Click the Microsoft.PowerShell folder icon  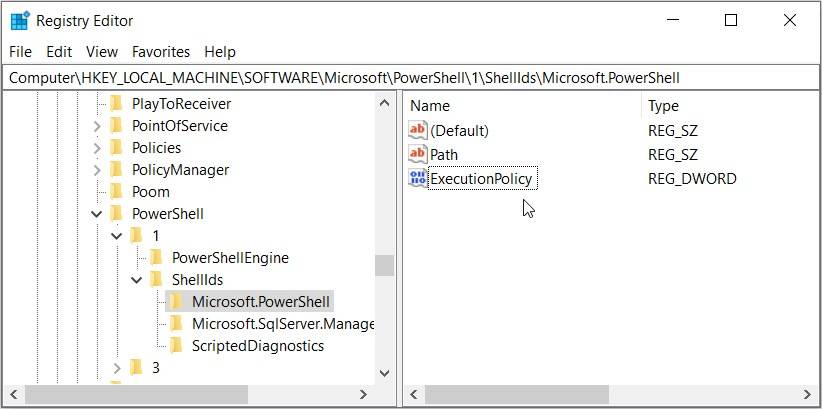coord(175,301)
